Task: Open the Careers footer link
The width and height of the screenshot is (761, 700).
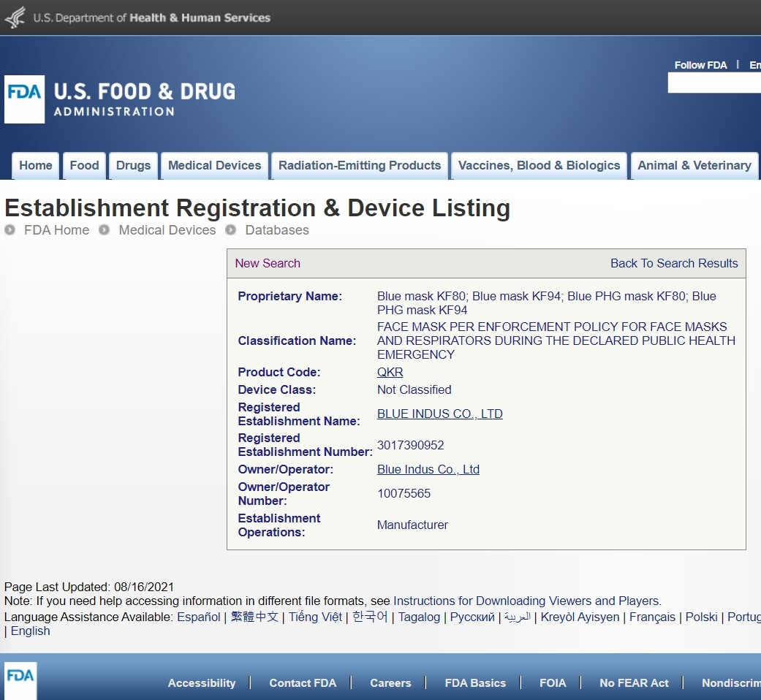Action: (390, 683)
